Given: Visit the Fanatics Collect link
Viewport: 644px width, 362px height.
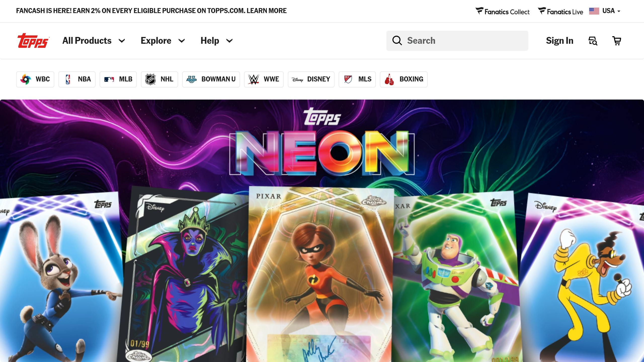Looking at the screenshot, I should pos(502,12).
